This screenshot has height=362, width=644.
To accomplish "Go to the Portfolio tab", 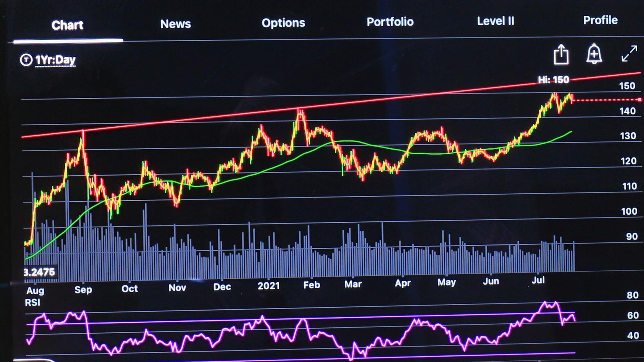I will [x=390, y=22].
